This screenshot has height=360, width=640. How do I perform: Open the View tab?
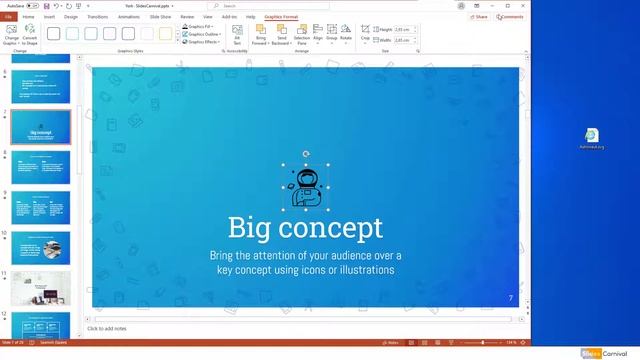pos(208,17)
